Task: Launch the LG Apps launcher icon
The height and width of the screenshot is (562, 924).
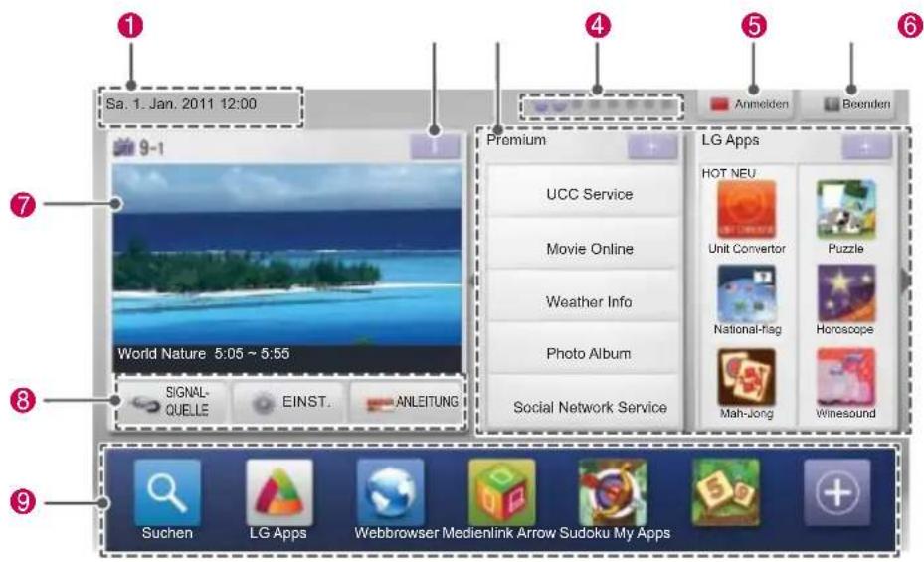Action: [278, 492]
